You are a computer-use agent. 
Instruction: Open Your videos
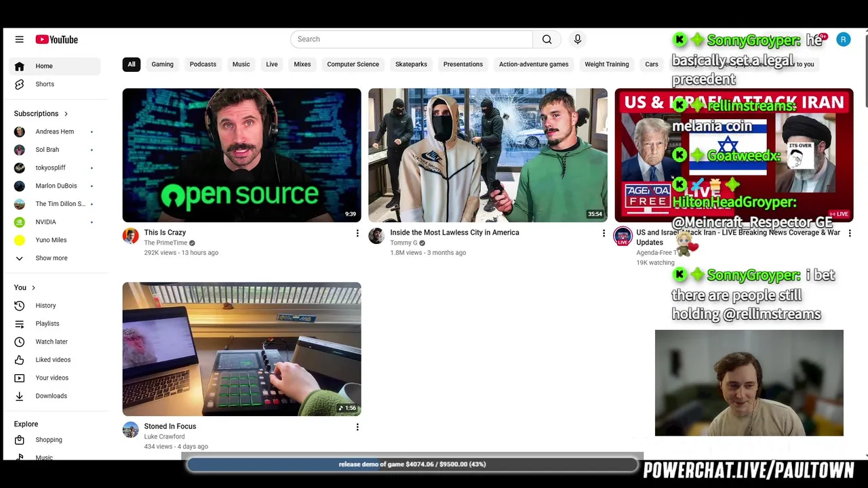pos(56,378)
